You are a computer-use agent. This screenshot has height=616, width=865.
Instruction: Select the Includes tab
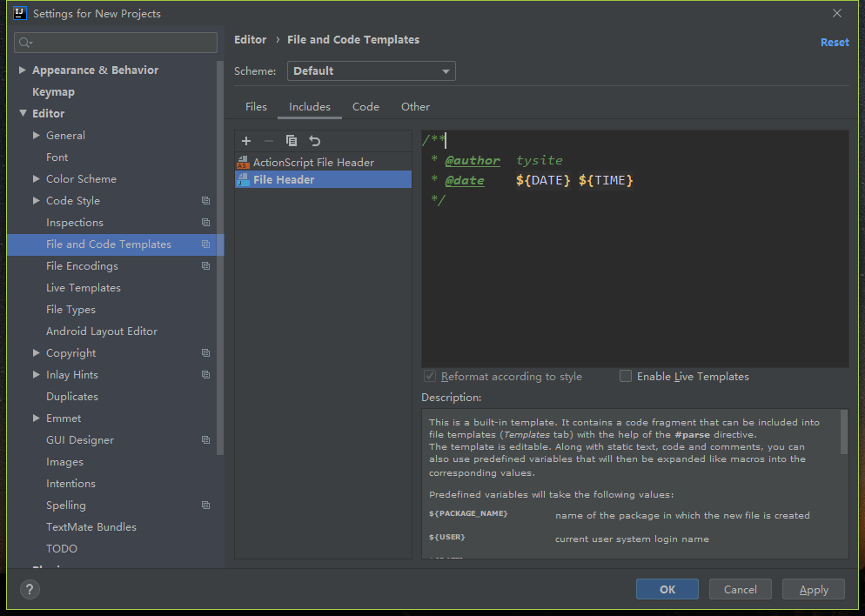click(x=310, y=107)
